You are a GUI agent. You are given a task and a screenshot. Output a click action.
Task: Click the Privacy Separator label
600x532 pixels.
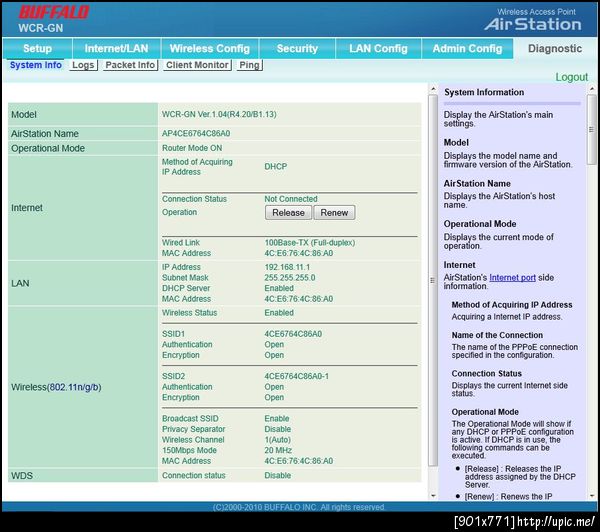[x=193, y=429]
